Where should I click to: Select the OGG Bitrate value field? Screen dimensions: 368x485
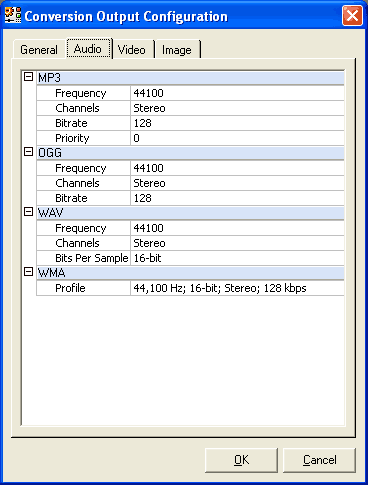237,198
